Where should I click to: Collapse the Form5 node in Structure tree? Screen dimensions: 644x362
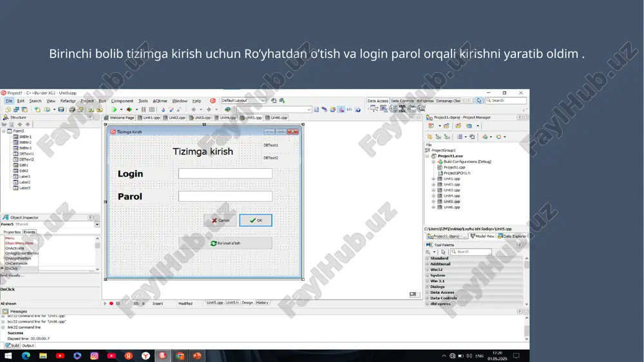pos(4,131)
